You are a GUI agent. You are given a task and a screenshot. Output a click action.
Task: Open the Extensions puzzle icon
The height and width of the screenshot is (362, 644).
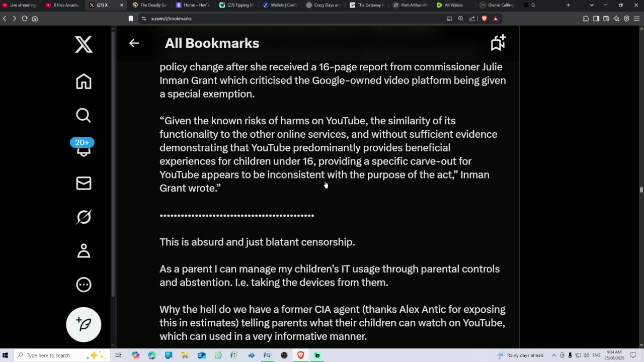click(x=586, y=19)
